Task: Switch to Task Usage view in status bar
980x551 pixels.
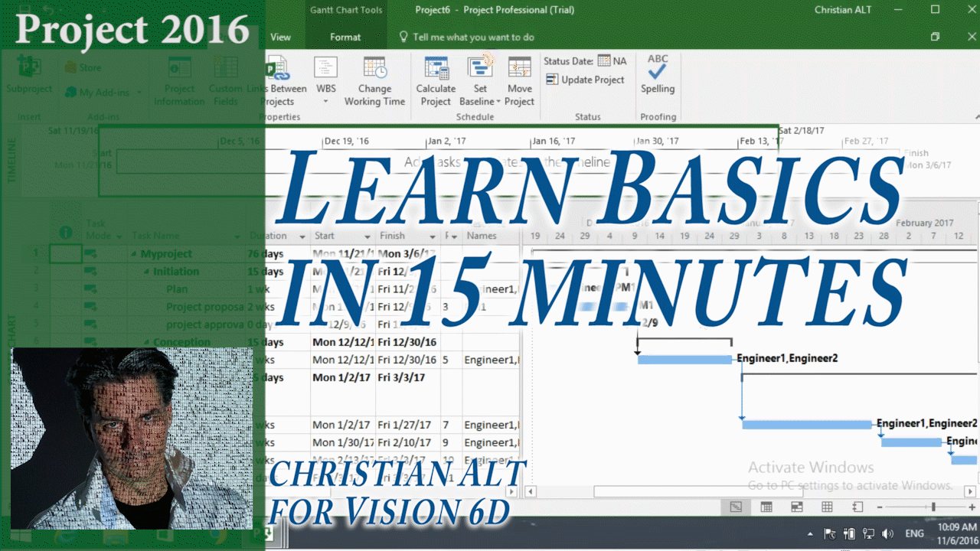Action: click(x=766, y=507)
